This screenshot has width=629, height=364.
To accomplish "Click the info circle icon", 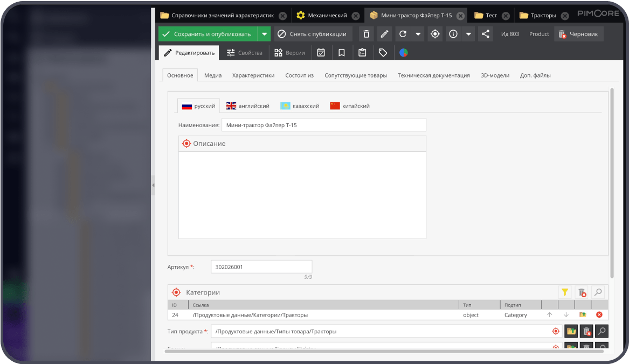I will (453, 34).
